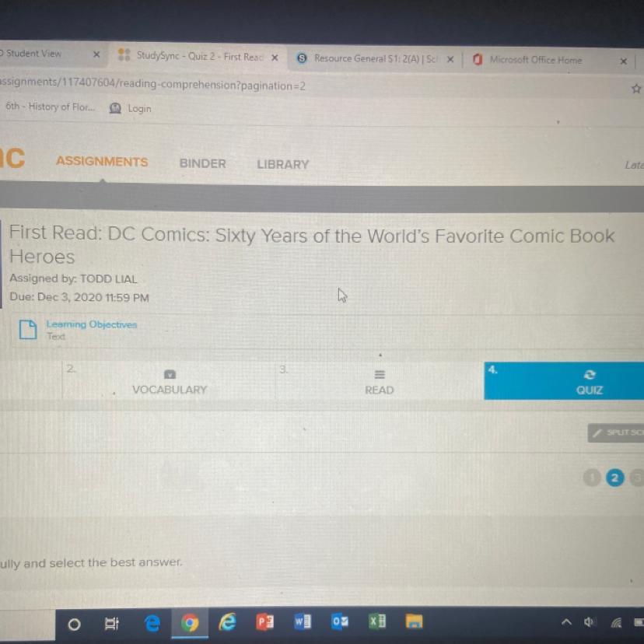This screenshot has width=644, height=644.
Task: Launch PowerPoint from the taskbar
Action: [x=265, y=622]
